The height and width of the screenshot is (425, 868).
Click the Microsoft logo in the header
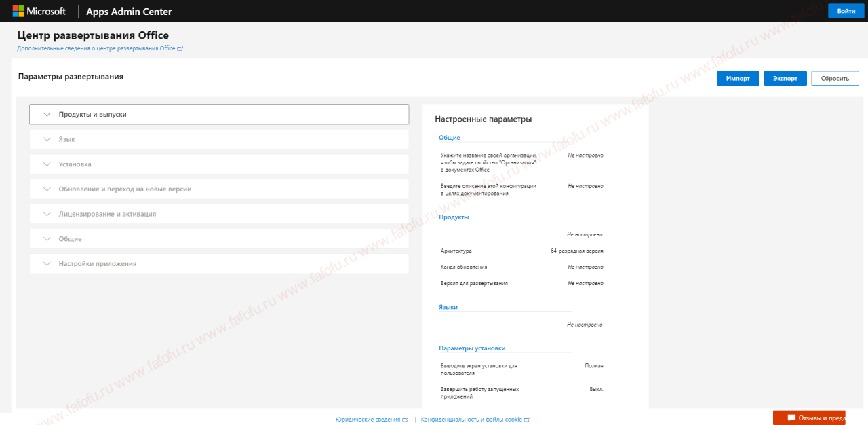(39, 12)
